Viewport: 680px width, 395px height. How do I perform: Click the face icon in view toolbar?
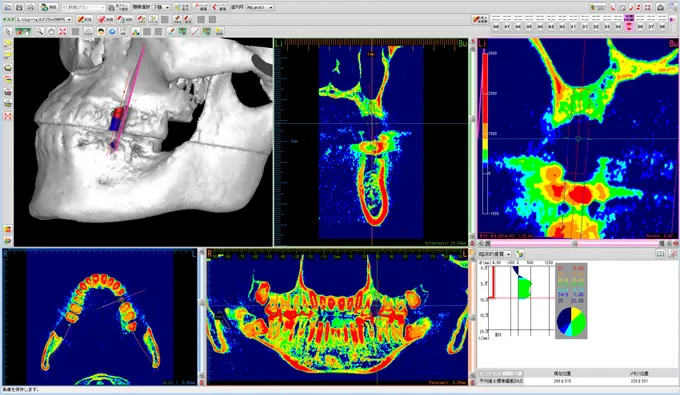pyautogui.click(x=101, y=31)
